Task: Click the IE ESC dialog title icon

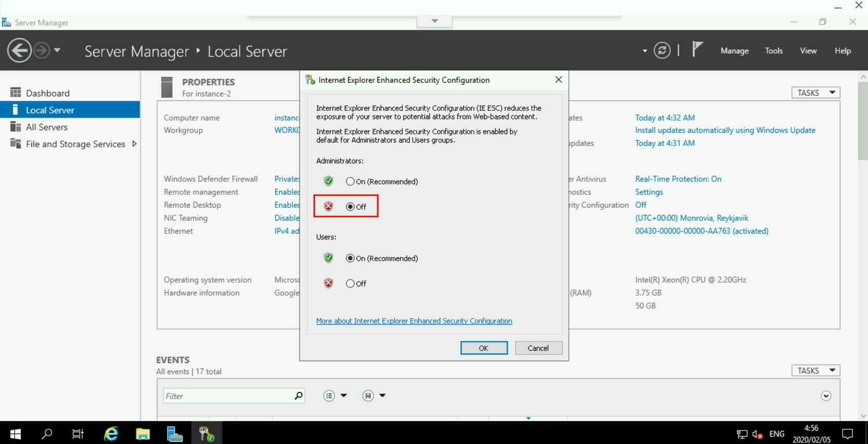Action: click(310, 80)
